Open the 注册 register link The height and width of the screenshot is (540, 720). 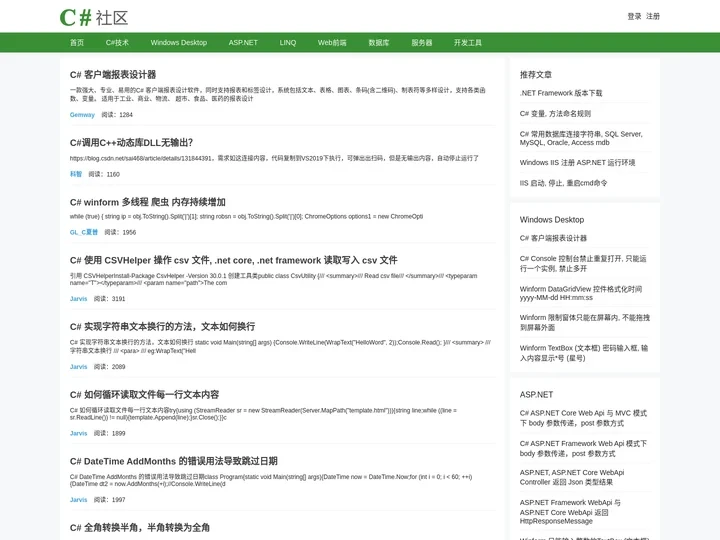pyautogui.click(x=652, y=17)
